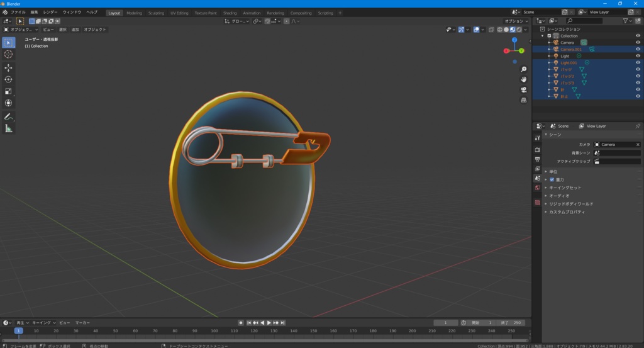Switch to the Sculpting workspace tab

pos(156,13)
